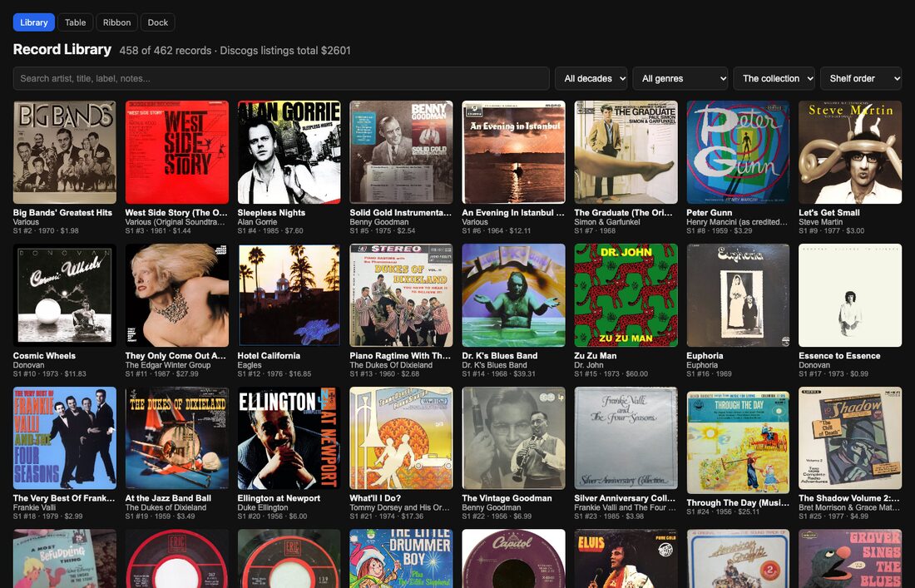Click the Record Library heading

(x=62, y=50)
